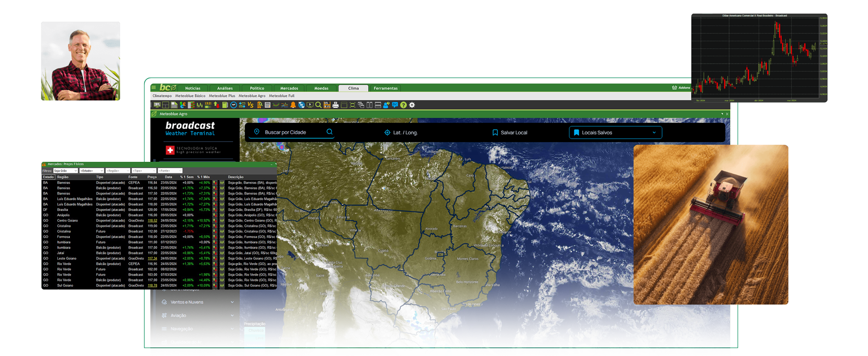This screenshot has width=868, height=356.
Task: Click the Estado column header
Action: pyautogui.click(x=48, y=177)
